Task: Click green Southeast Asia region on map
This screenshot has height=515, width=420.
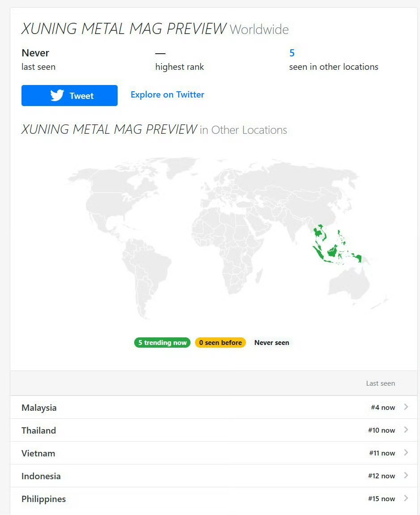Action: coord(332,252)
